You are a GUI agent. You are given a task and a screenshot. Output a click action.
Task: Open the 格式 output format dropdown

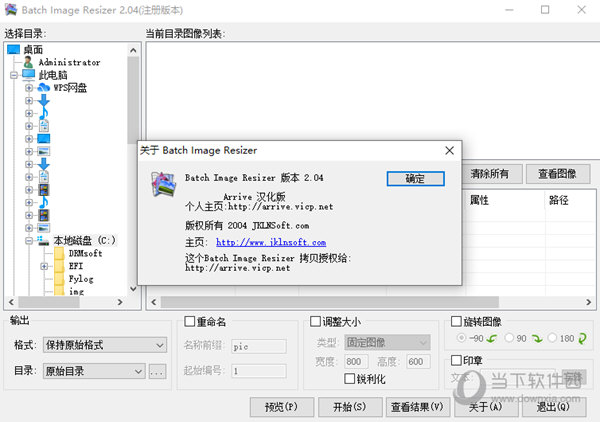click(105, 345)
